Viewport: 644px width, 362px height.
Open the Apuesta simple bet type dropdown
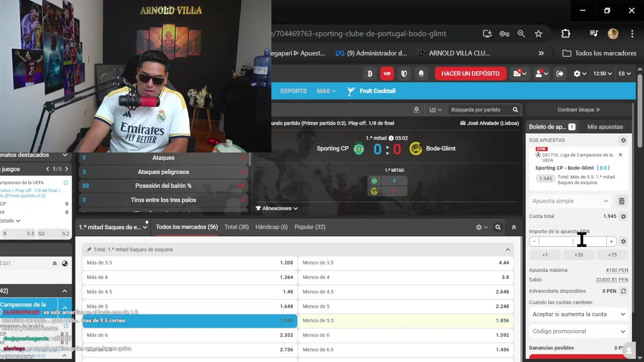coord(570,201)
